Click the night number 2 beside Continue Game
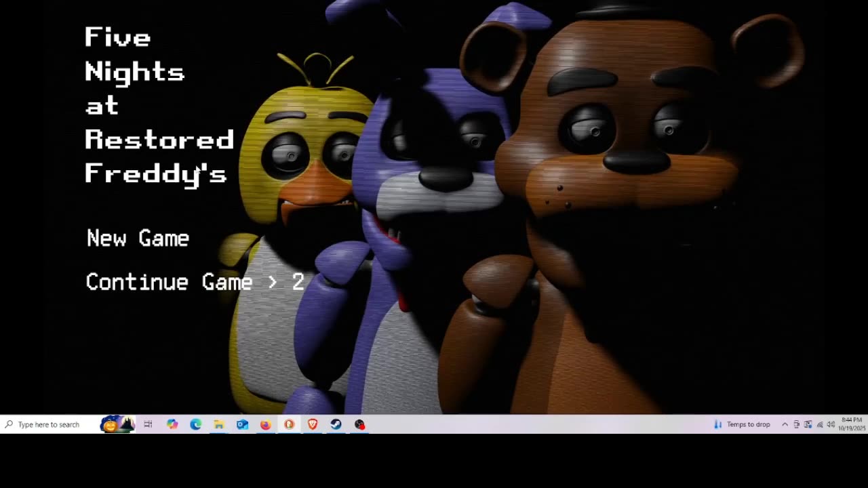The height and width of the screenshot is (488, 868). pos(298,282)
